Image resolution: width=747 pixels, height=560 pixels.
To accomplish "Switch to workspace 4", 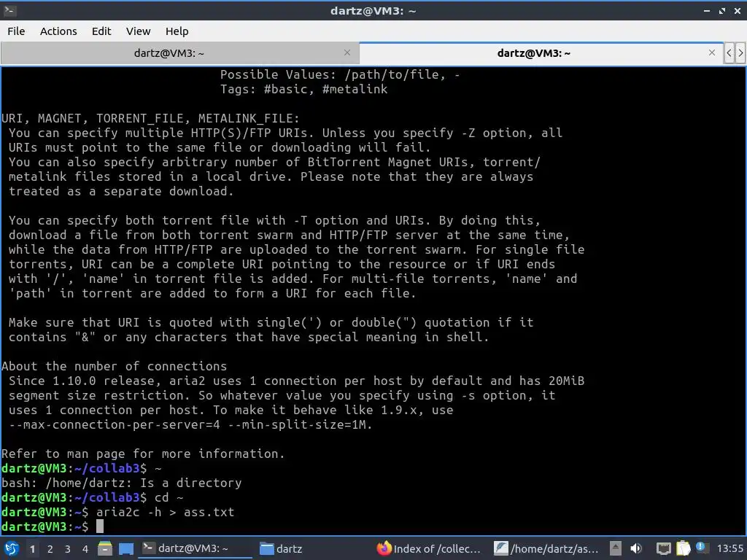I will (85, 549).
